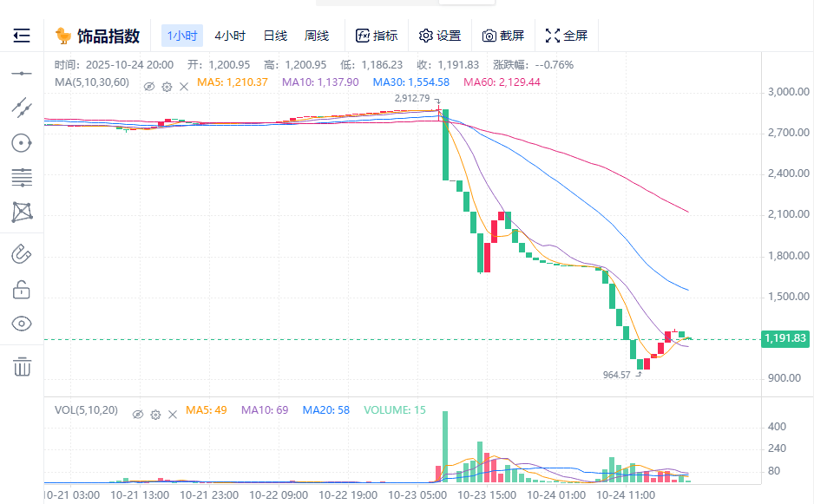Screen dimensions: 814x504
Task: Remove the VOL indicator with the X
Action: tap(173, 415)
